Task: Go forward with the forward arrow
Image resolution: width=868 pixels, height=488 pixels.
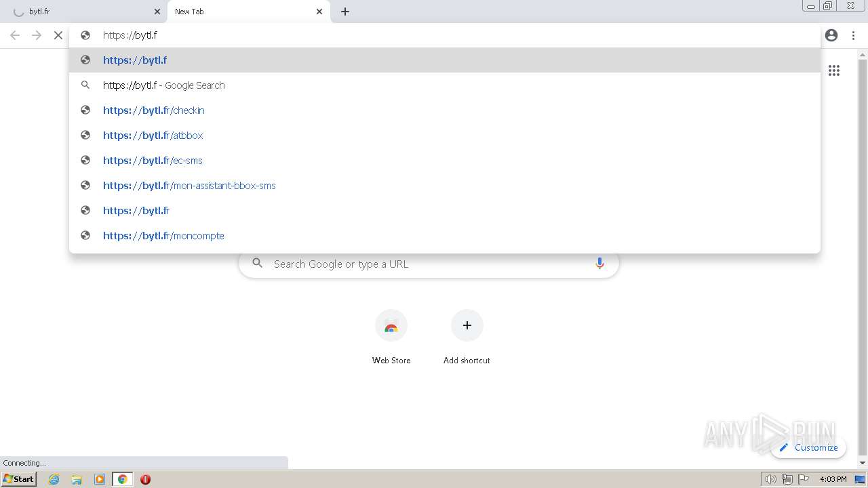Action: [37, 35]
